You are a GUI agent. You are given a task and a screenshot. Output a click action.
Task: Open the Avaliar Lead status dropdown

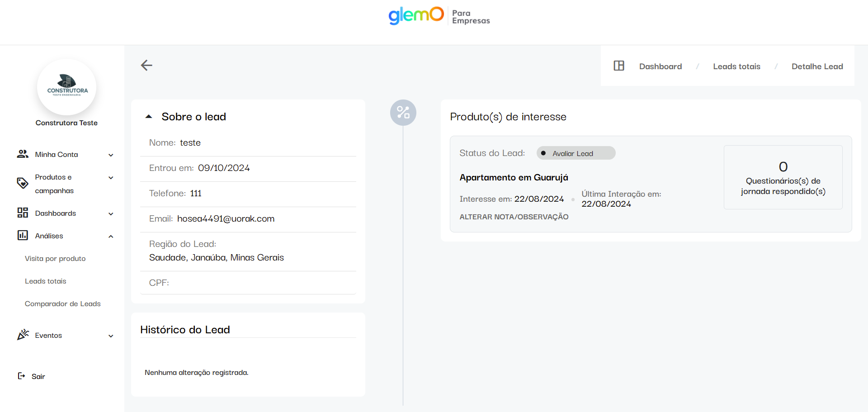(576, 153)
